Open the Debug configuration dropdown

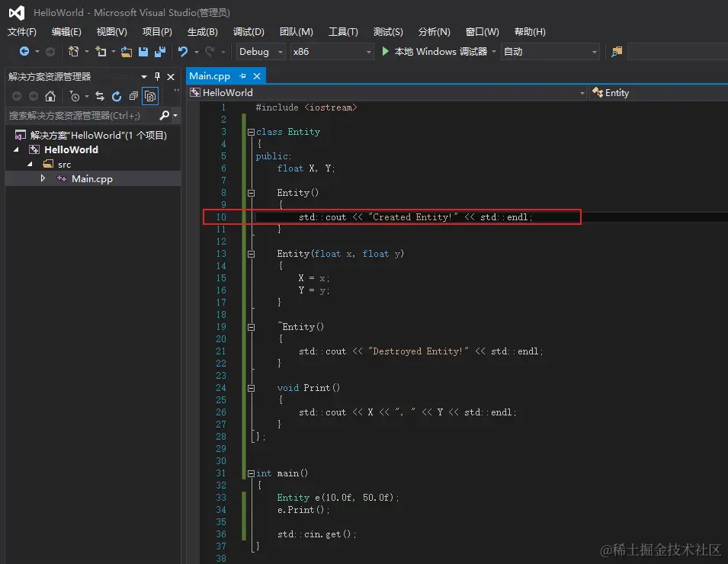coord(259,52)
